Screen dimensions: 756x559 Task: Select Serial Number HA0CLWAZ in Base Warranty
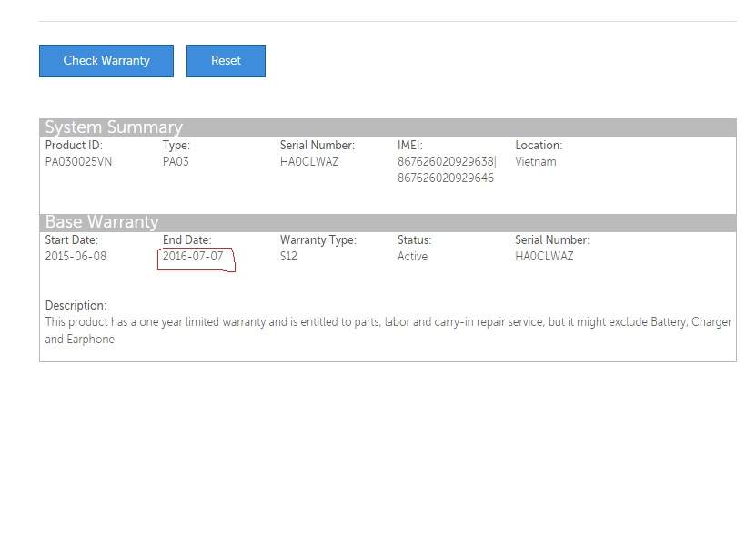pyautogui.click(x=544, y=256)
